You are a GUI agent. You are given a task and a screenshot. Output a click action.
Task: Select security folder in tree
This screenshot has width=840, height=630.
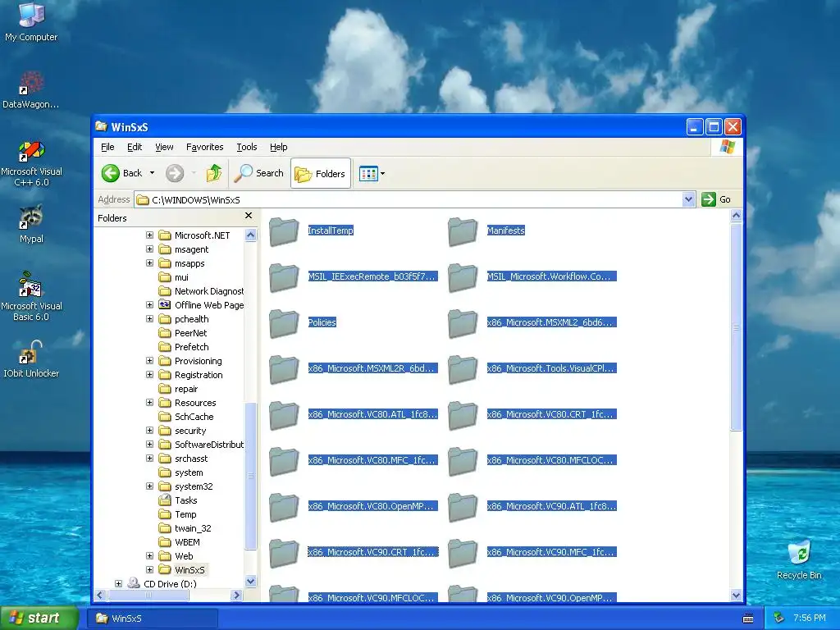190,430
